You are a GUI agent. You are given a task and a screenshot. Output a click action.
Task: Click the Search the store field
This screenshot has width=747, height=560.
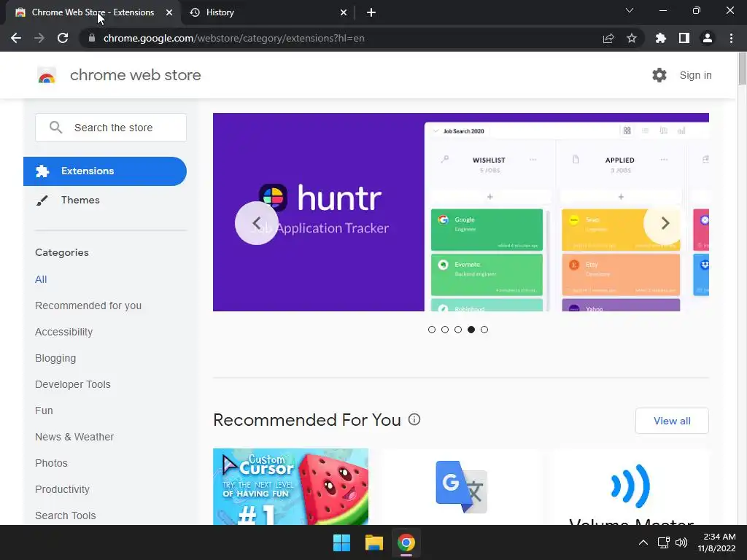111,128
